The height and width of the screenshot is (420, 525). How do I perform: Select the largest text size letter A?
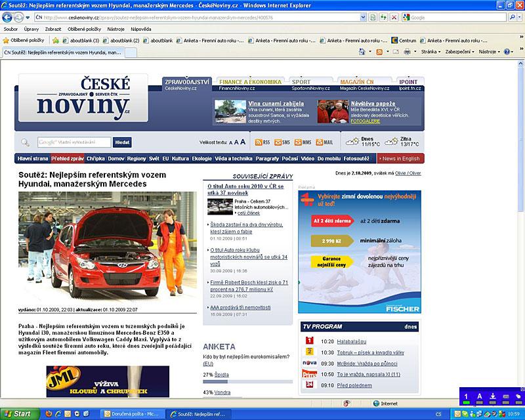pyautogui.click(x=243, y=142)
